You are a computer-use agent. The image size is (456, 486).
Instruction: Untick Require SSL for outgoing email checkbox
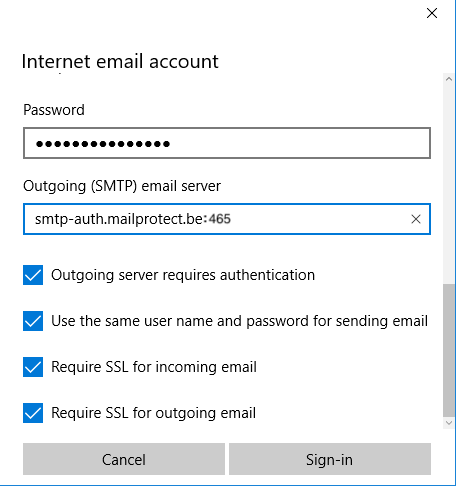tap(33, 413)
